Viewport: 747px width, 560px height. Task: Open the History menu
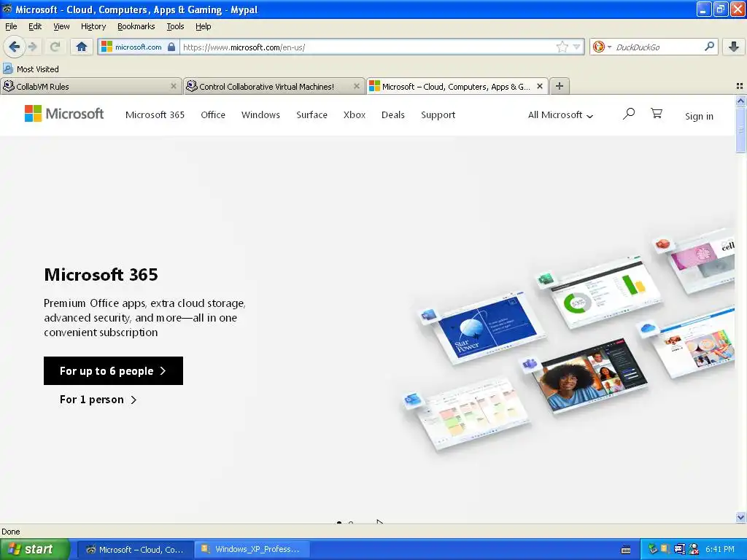[x=93, y=26]
